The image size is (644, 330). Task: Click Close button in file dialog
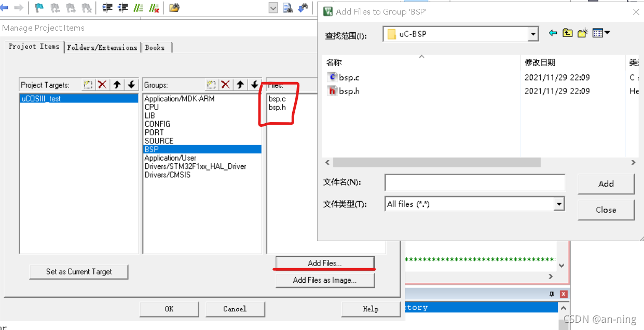606,210
